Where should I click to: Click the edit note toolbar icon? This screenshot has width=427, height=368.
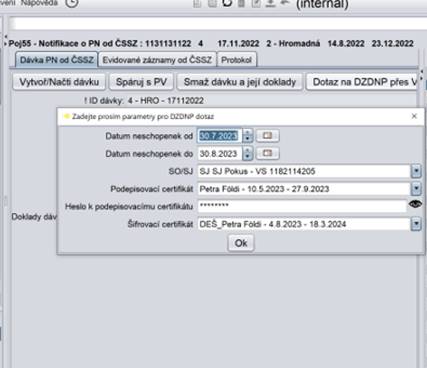[256, 3]
